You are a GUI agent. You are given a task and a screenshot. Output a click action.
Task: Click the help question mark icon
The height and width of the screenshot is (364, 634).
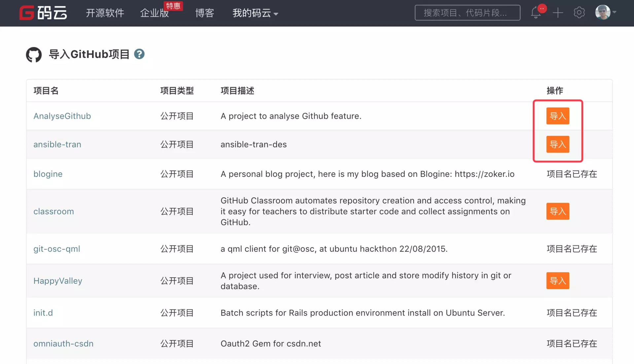(139, 54)
